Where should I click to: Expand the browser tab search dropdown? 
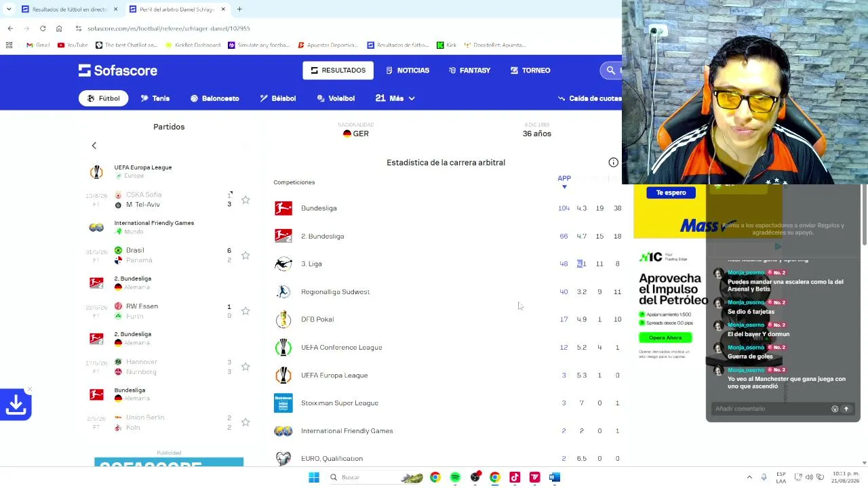tap(9, 9)
